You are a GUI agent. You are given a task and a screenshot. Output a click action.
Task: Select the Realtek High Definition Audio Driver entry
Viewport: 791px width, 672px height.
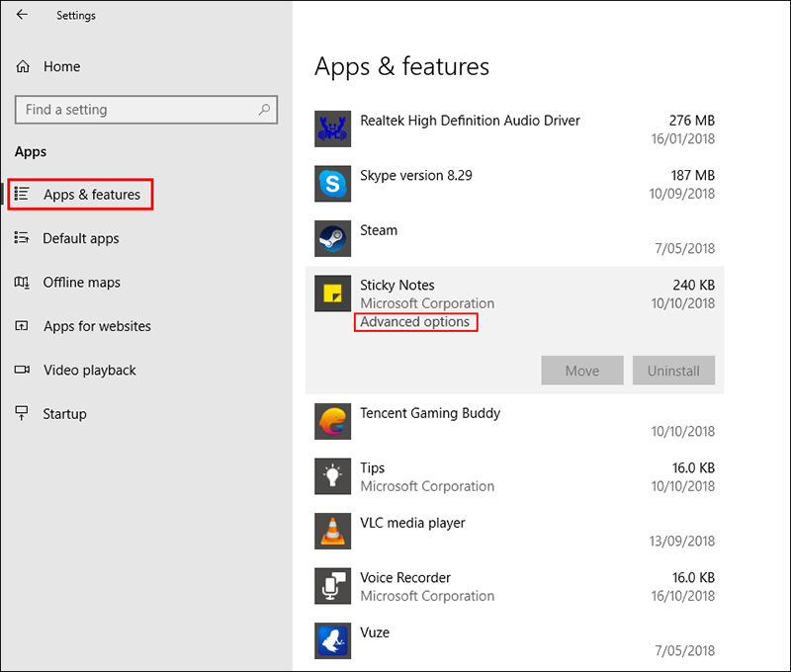pos(514,129)
